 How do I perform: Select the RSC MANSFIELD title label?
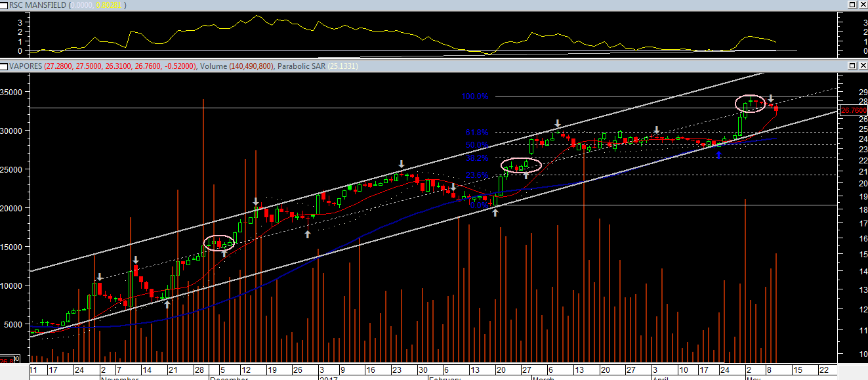pos(37,5)
